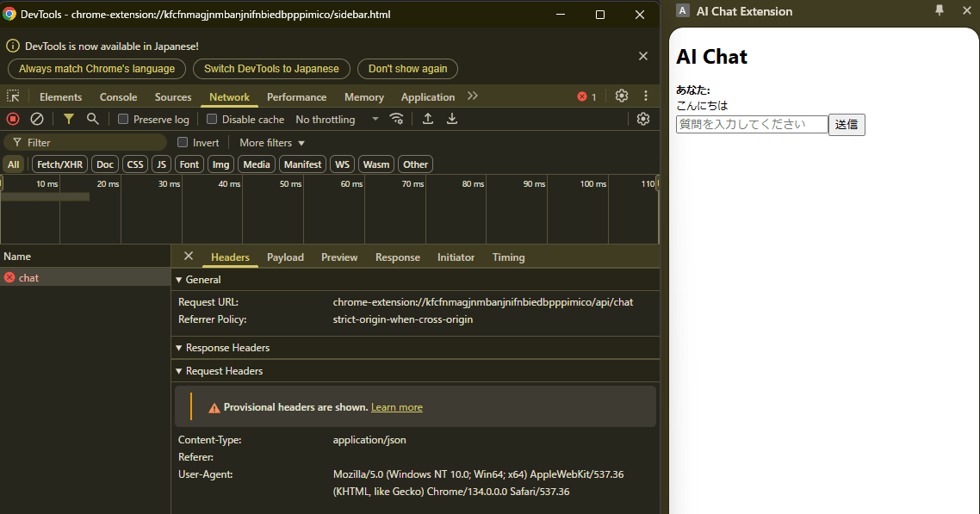Switch to the Sources panel
Screen dimensions: 980x514
(173, 96)
